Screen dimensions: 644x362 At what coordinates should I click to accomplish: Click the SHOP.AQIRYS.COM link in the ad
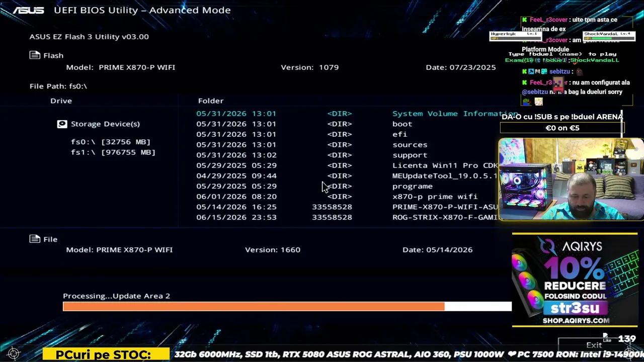[576, 320]
